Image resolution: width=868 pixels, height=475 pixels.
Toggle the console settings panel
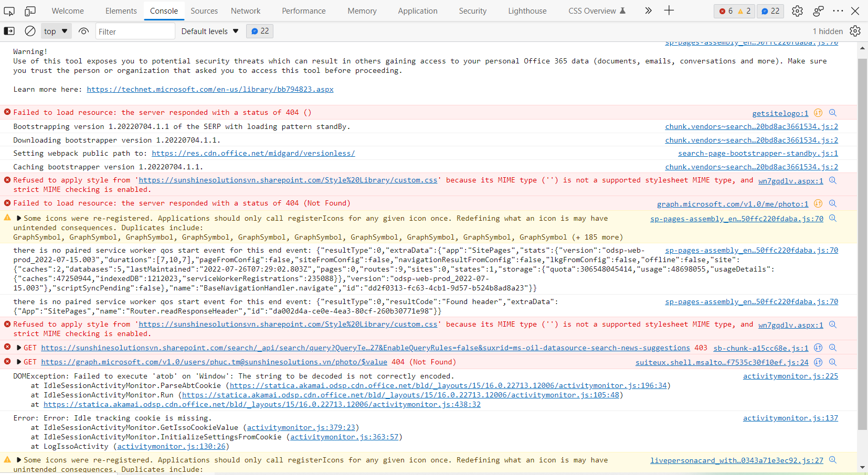click(855, 31)
